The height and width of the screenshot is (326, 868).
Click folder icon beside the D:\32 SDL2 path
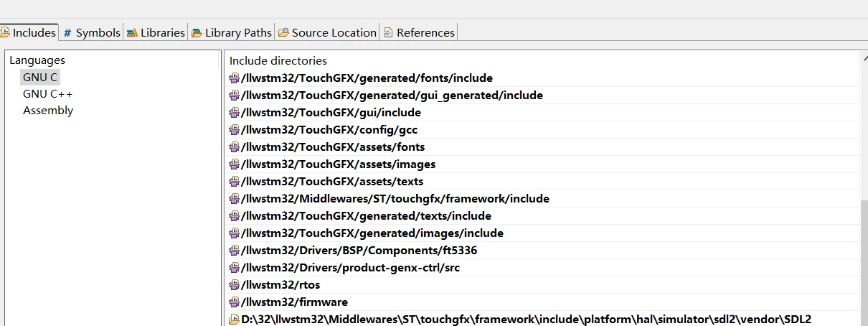[234, 319]
